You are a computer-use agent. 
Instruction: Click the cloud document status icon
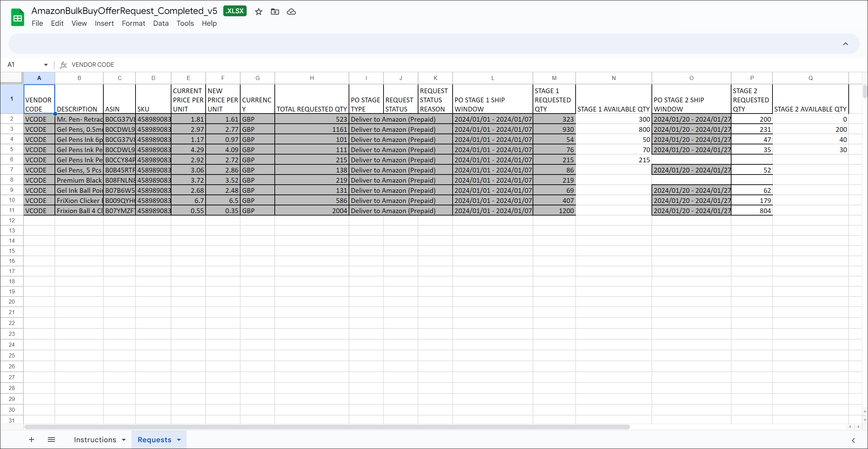tap(291, 12)
